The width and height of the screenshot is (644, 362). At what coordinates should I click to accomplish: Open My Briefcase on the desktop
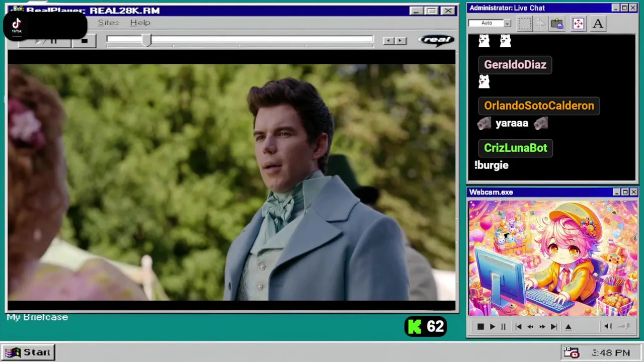click(37, 317)
